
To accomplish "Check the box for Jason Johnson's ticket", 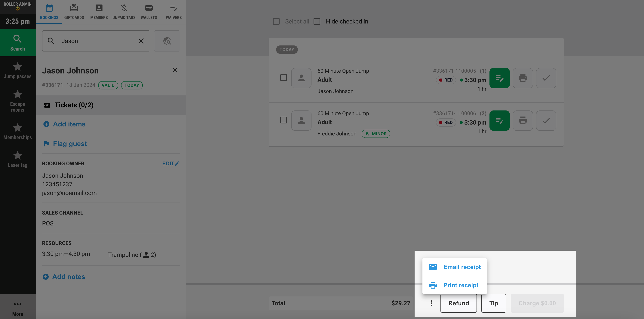I will coord(284,78).
